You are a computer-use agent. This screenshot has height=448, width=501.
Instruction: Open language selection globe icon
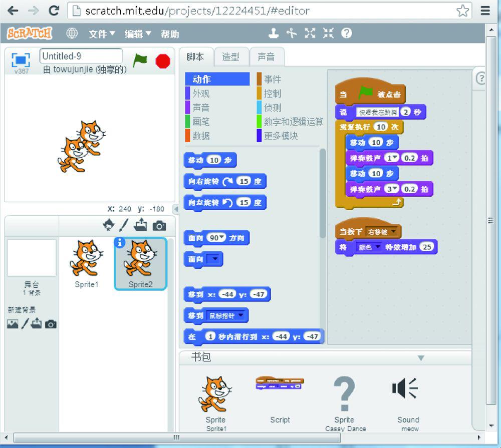coord(73,34)
